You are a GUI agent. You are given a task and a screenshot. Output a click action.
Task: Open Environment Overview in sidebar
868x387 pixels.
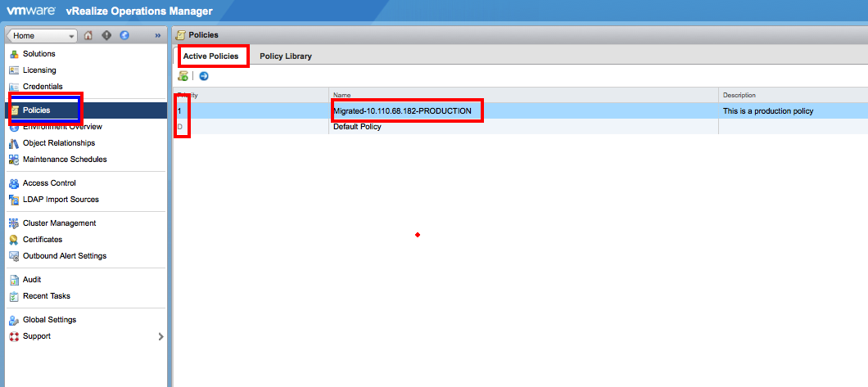pos(62,127)
